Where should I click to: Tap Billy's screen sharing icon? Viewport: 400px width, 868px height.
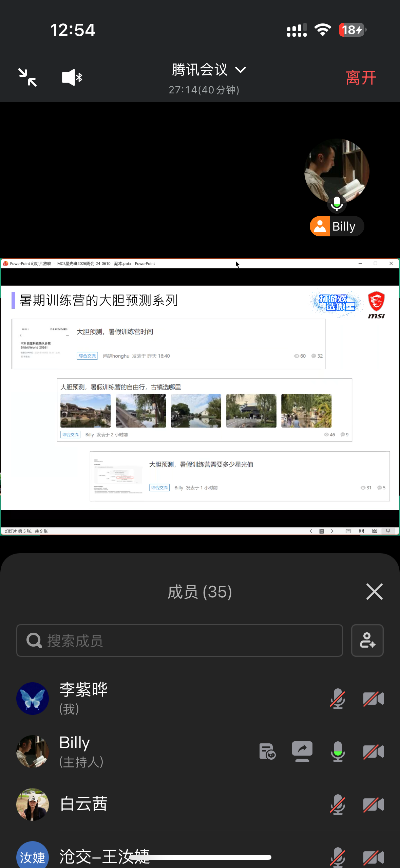(x=302, y=752)
